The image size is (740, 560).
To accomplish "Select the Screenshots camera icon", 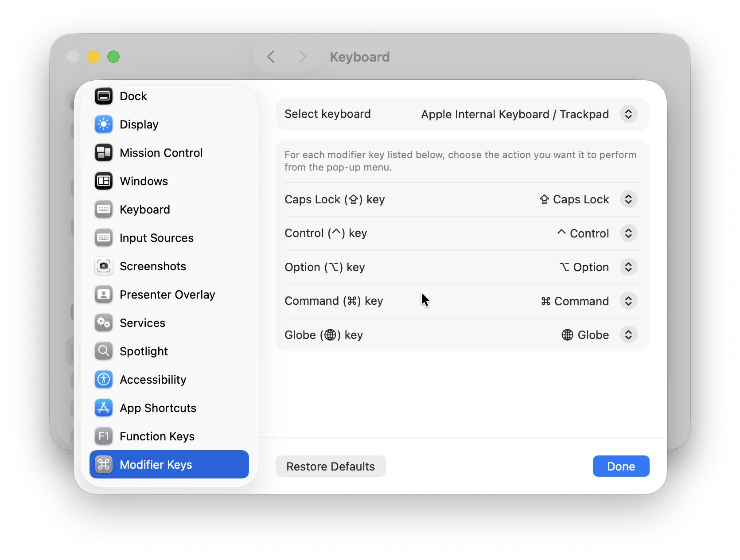I will pos(103,266).
